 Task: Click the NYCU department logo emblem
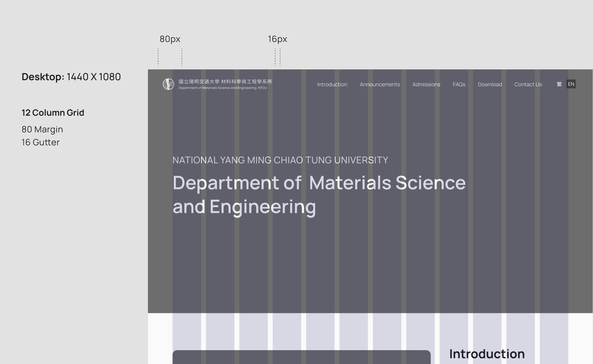pos(168,84)
